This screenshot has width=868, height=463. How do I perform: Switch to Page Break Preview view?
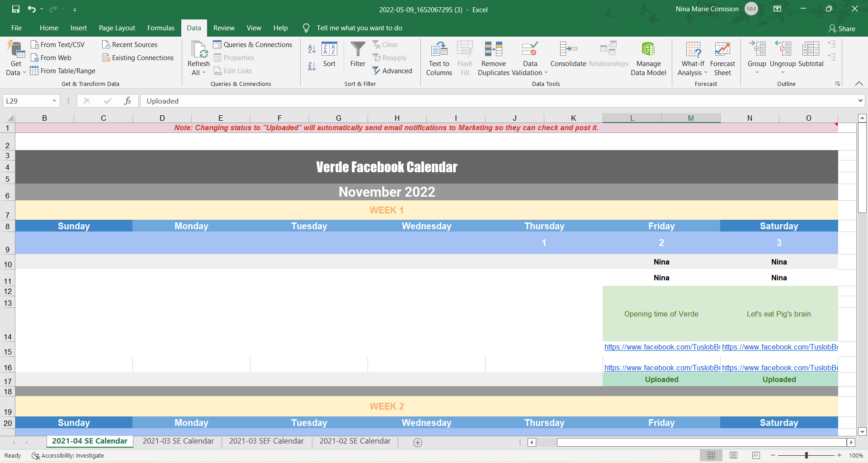(756, 455)
